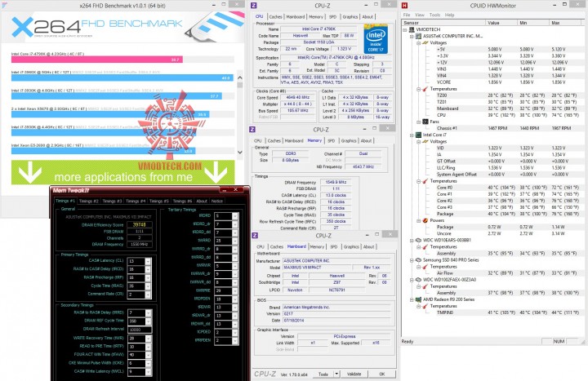The height and width of the screenshot is (381, 588).
Task: Click the Tools button in CPU-Z
Action: pos(323,374)
